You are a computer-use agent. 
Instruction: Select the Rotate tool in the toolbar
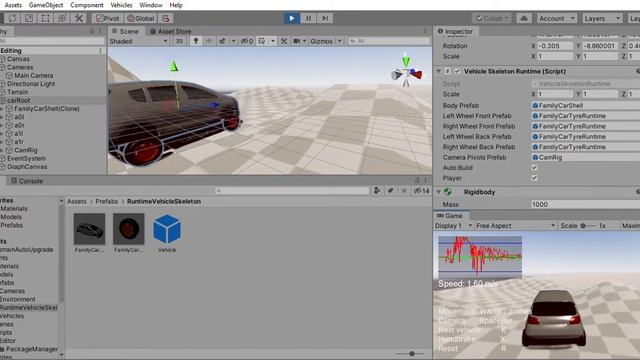click(12, 18)
